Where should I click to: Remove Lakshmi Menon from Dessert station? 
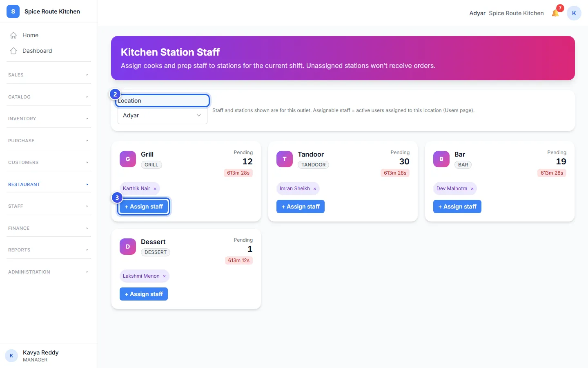click(164, 276)
